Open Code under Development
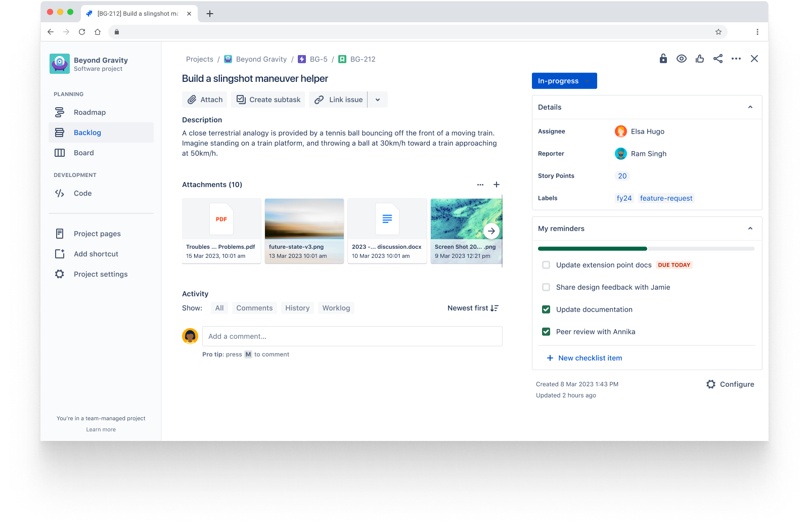Screen dimensions: 809x532 click(x=101, y=193)
